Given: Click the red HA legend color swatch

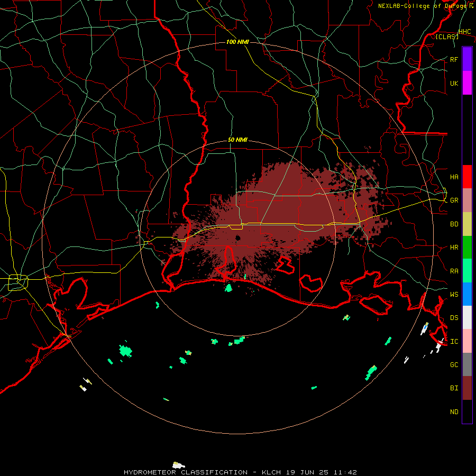Looking at the screenshot, I should coord(467,177).
